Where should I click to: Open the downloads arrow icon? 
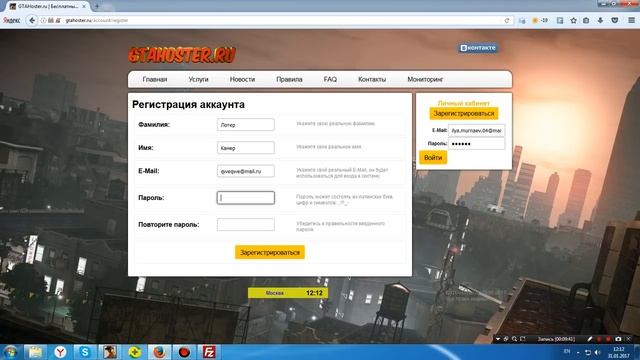(x=600, y=20)
